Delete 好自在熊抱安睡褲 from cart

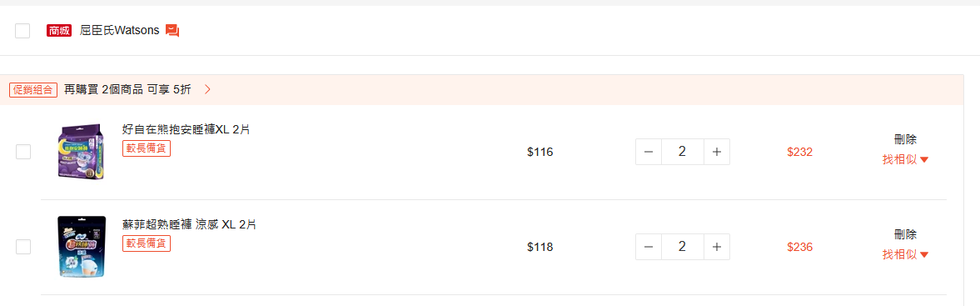(x=906, y=139)
